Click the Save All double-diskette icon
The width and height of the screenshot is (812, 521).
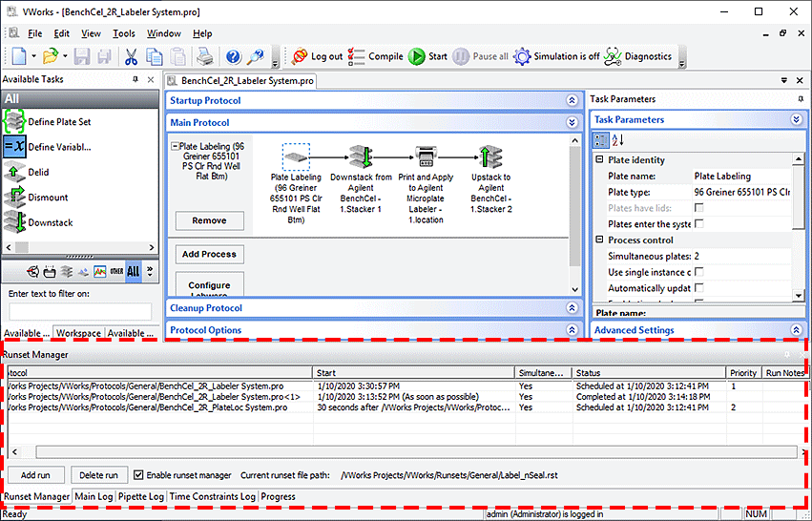(x=104, y=56)
